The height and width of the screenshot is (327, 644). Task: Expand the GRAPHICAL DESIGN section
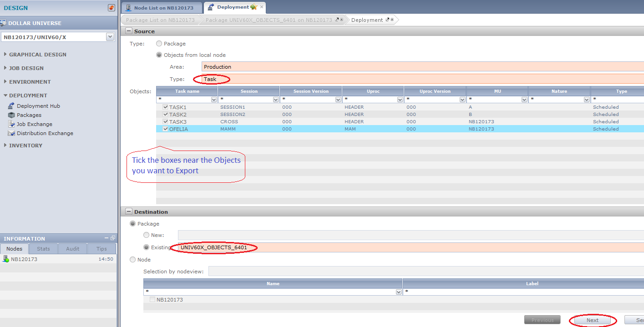(x=5, y=55)
